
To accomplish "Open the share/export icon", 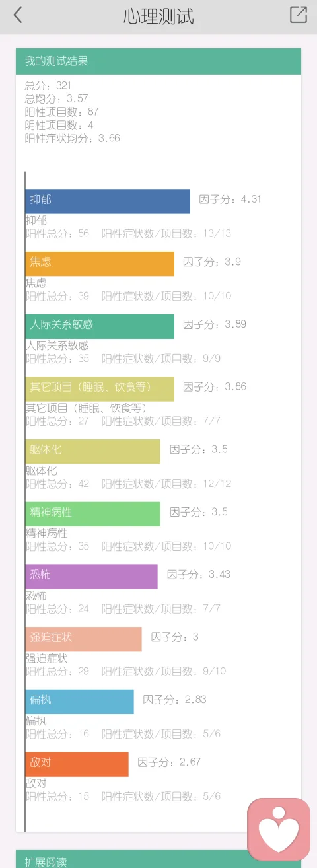I will pyautogui.click(x=299, y=15).
